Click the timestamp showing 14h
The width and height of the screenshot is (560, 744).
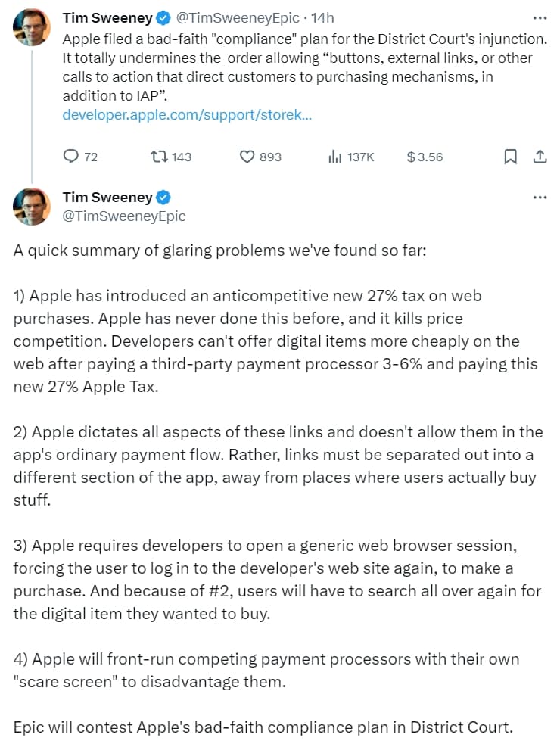(x=323, y=17)
